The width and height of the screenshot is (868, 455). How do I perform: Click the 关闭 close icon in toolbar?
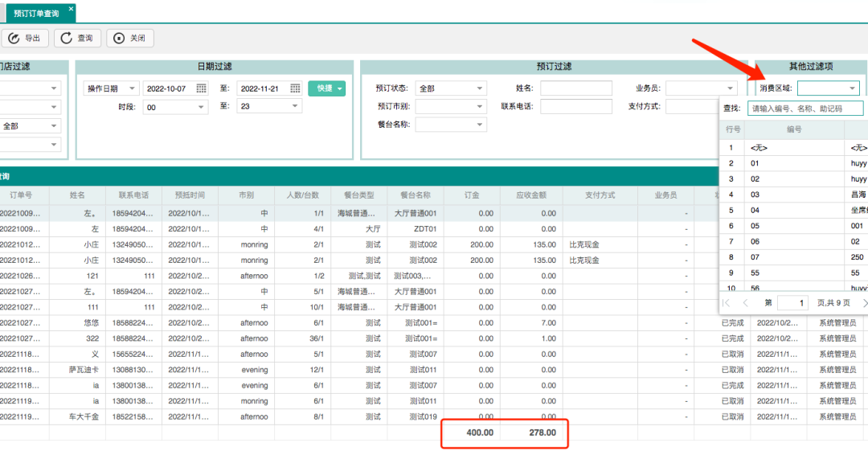click(120, 38)
